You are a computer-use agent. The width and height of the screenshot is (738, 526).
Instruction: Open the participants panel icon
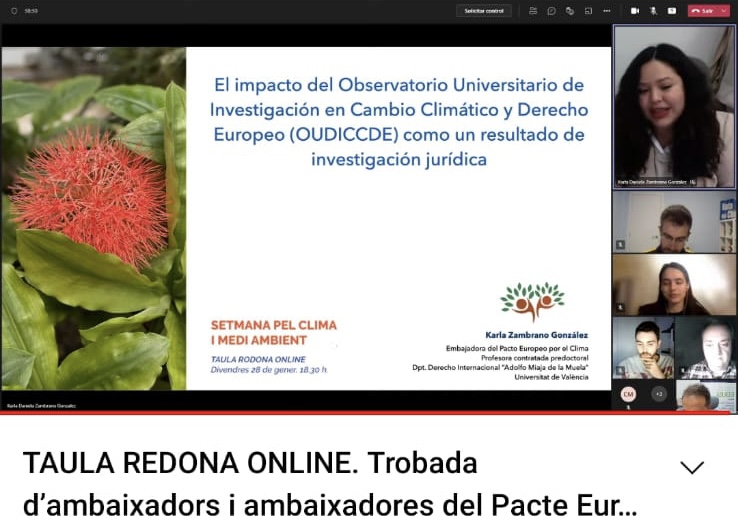[x=534, y=11]
